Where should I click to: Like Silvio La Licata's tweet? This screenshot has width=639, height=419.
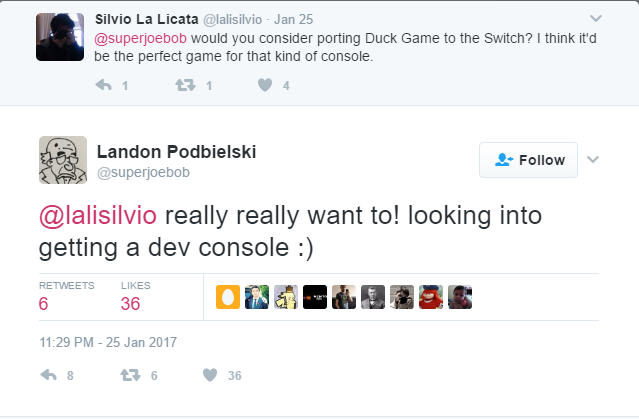[x=265, y=85]
